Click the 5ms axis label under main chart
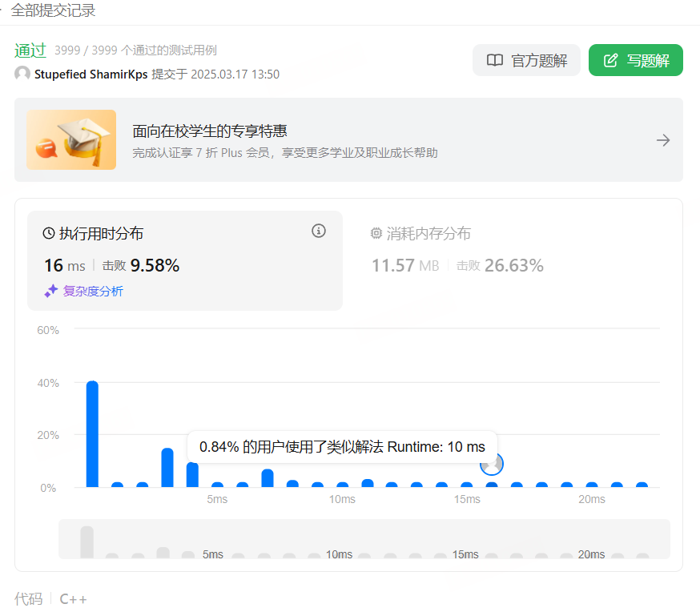Image resolution: width=700 pixels, height=612 pixels. coord(217,499)
